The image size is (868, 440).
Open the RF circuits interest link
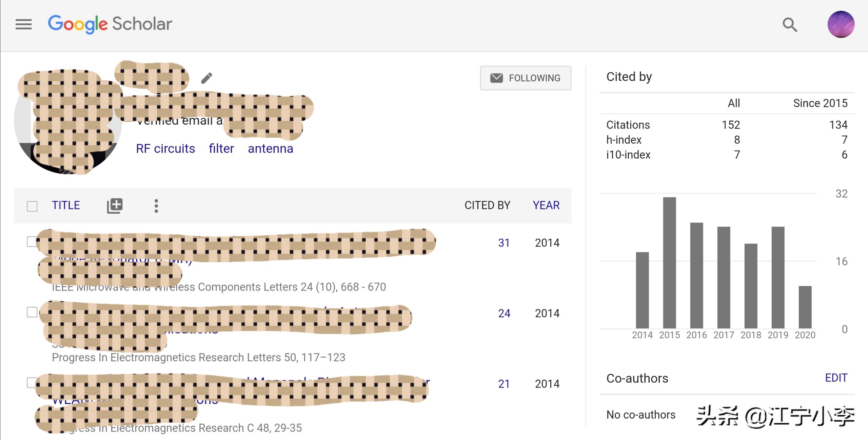(165, 148)
